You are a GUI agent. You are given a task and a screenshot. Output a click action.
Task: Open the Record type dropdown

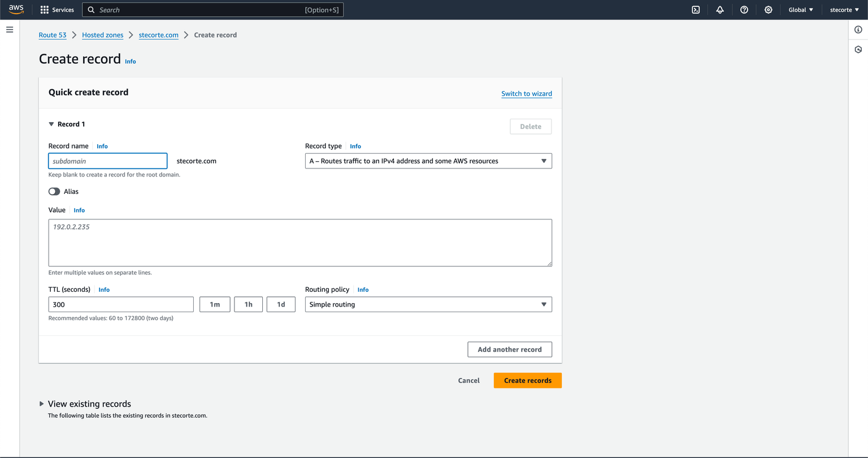point(428,161)
